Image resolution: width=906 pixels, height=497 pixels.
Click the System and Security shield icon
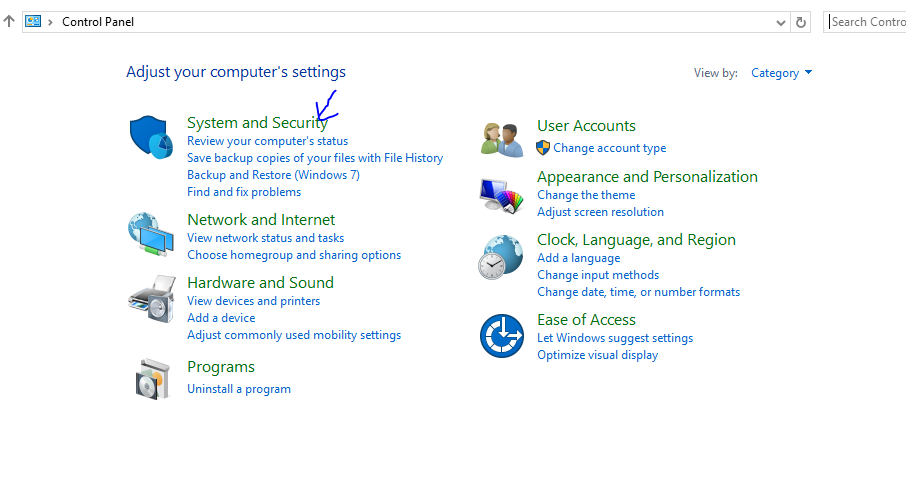click(151, 137)
